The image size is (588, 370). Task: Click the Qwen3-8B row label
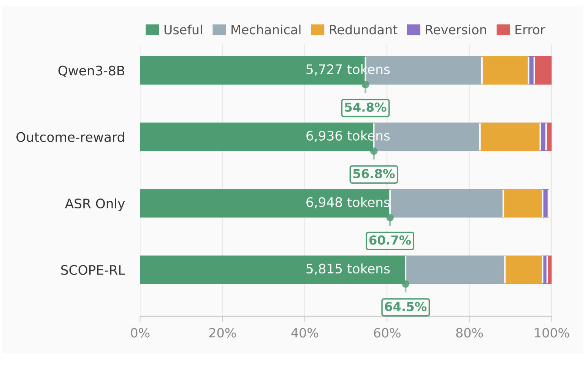click(91, 71)
